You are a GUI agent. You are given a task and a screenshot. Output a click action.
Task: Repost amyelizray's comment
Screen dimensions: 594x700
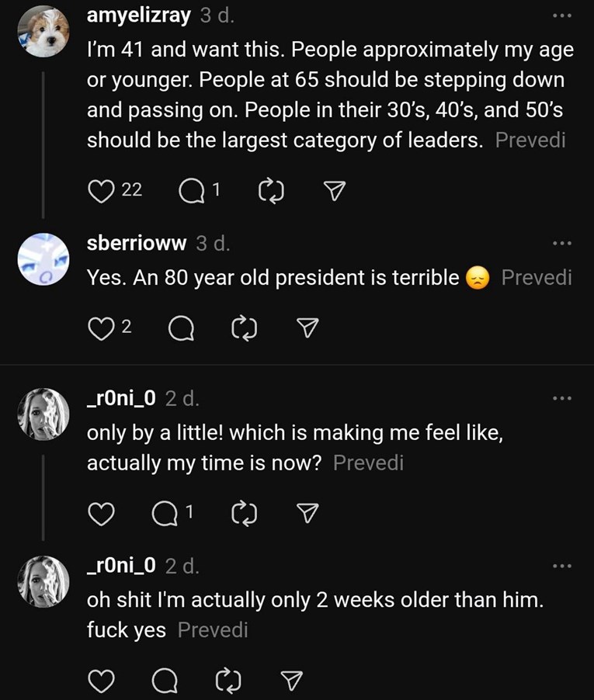268,189
